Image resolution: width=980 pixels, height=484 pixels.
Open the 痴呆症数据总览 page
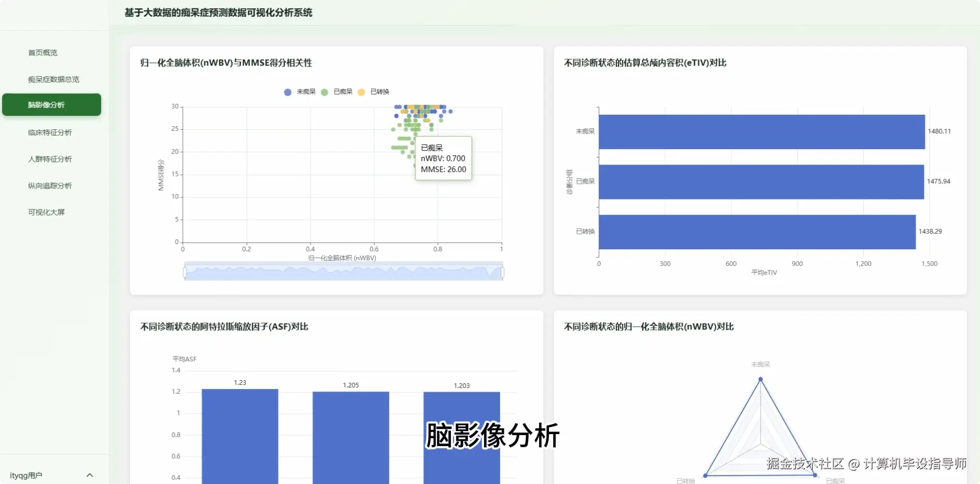click(x=50, y=79)
